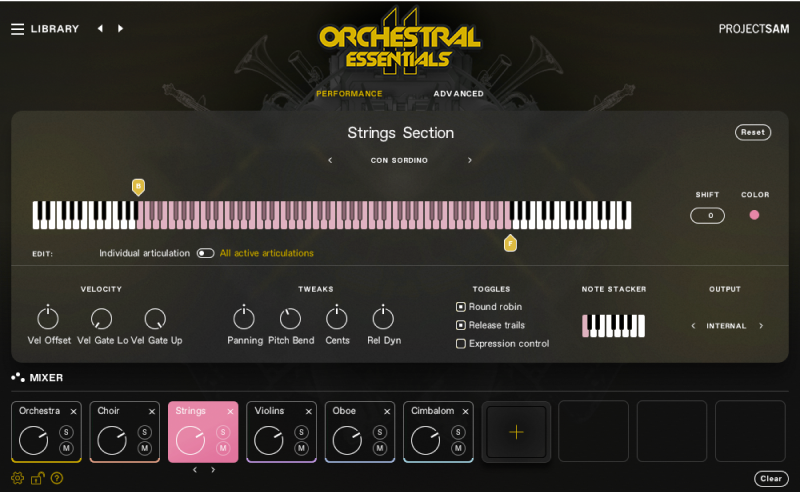Switch to next output after Internal
Image resolution: width=800 pixels, height=492 pixels.
click(x=761, y=326)
